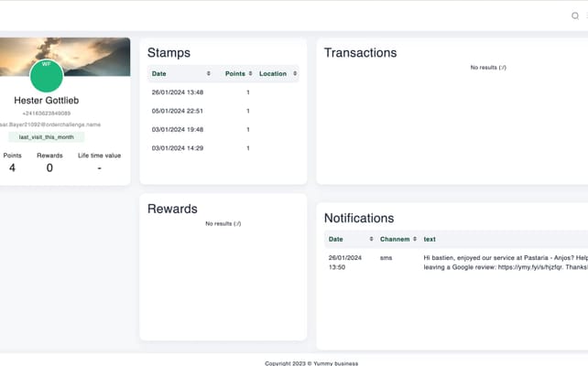Sort Stamps table by Points arrows
This screenshot has width=588, height=366.
pyautogui.click(x=248, y=73)
